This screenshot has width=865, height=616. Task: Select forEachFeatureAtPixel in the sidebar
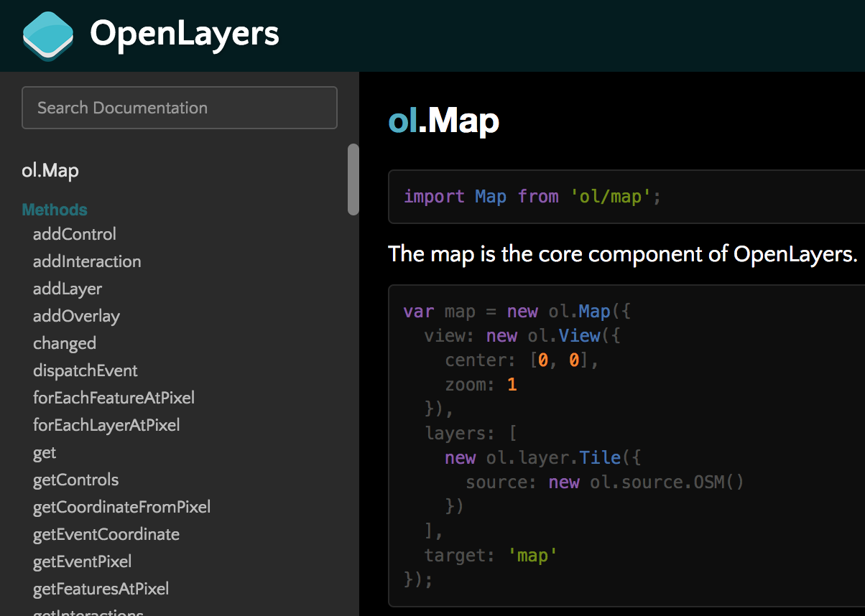[x=114, y=398]
